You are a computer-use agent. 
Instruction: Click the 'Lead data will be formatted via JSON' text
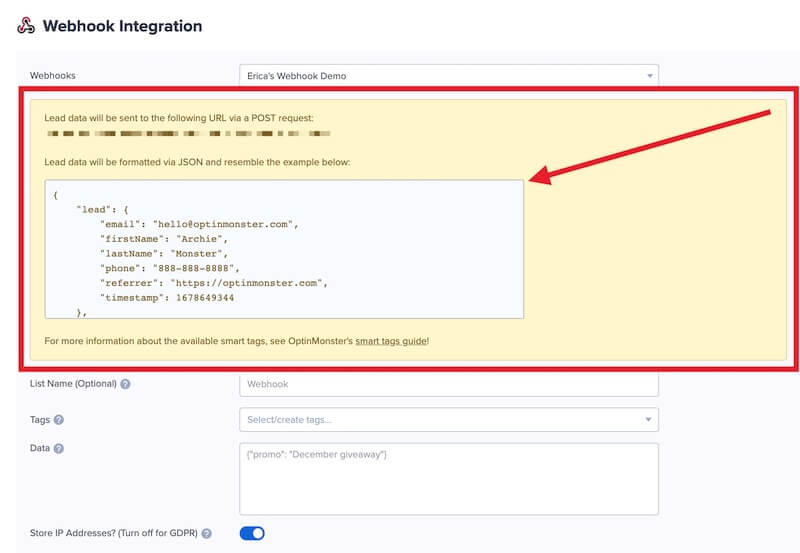click(x=197, y=162)
